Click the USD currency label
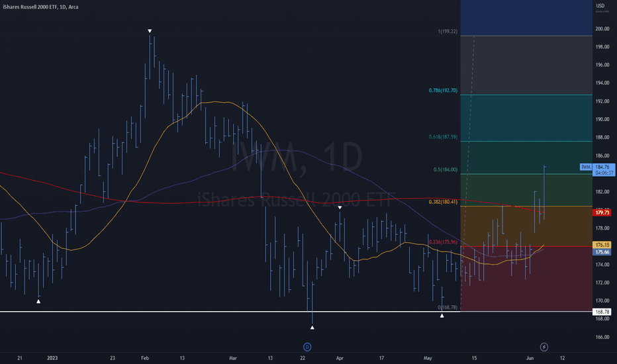The height and width of the screenshot is (364, 617). (x=600, y=5)
